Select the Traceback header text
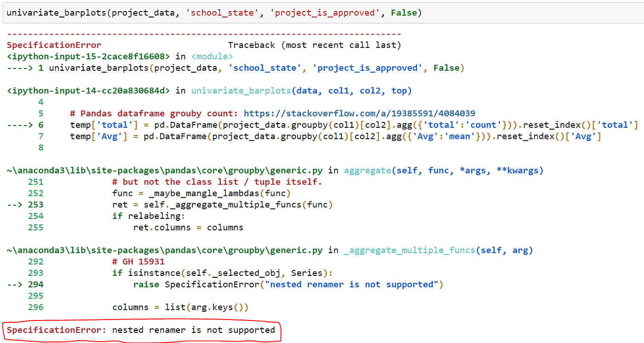644x343 pixels. click(314, 45)
